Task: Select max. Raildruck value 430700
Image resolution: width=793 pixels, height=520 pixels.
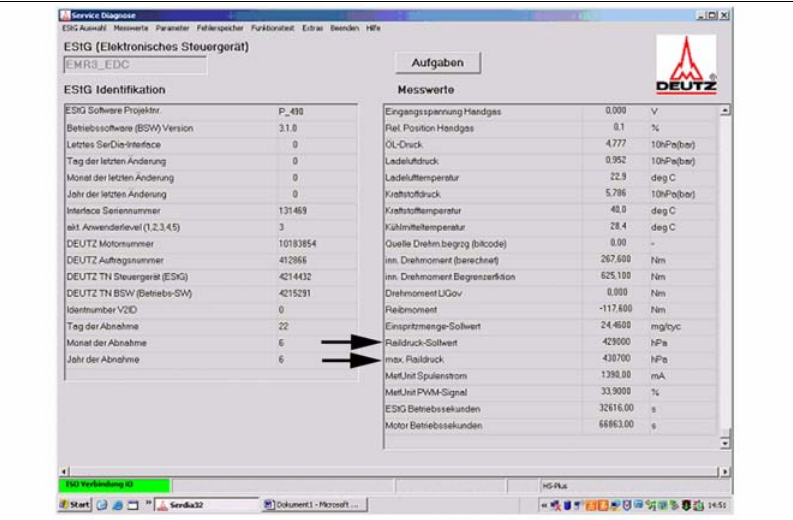Action: click(x=616, y=358)
